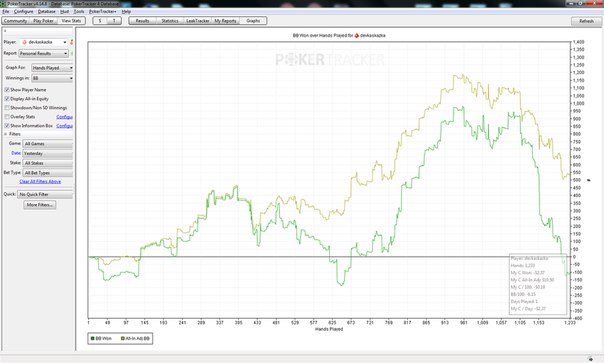
Task: Open the Tools menu
Action: 79,12
